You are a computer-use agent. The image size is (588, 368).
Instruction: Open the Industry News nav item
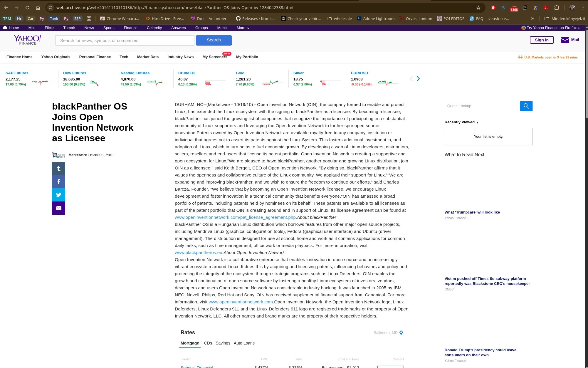pyautogui.click(x=180, y=57)
